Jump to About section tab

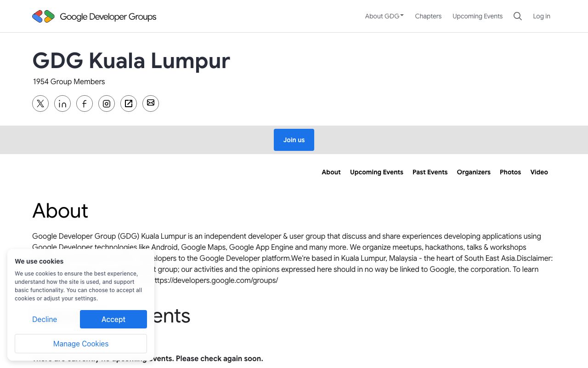pyautogui.click(x=331, y=172)
